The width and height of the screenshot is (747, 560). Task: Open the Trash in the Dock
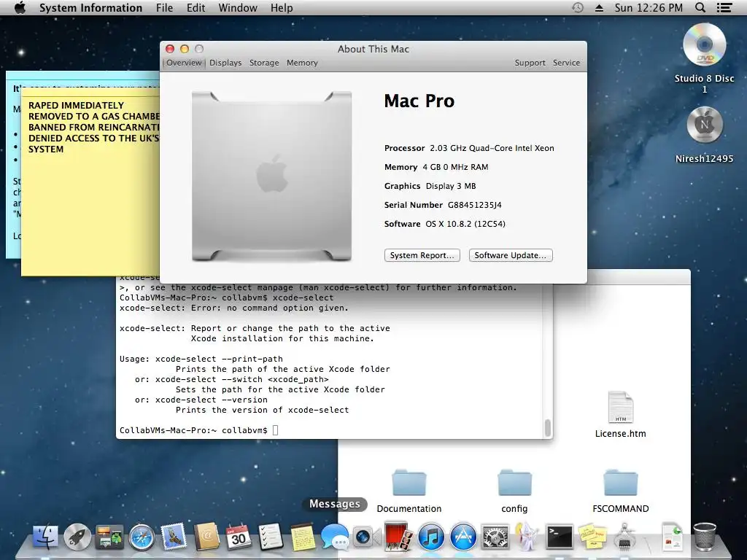point(705,537)
